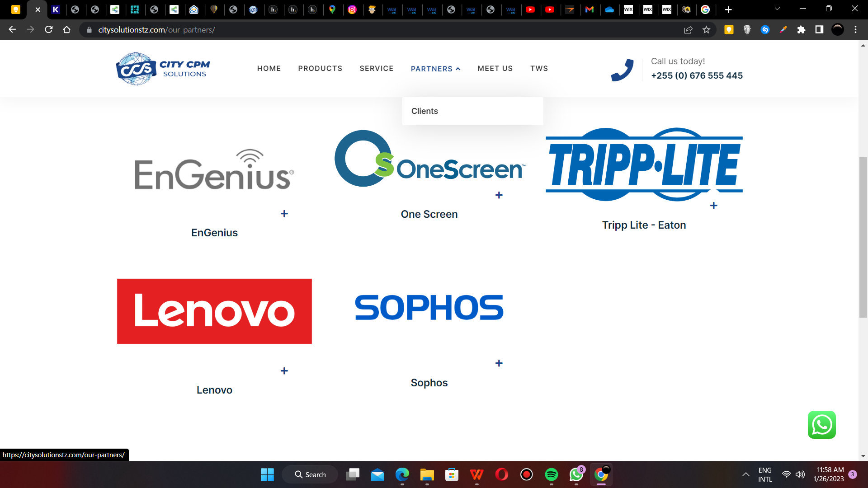Collapse the PARTNERS dropdown menu
The width and height of the screenshot is (868, 488).
(435, 69)
